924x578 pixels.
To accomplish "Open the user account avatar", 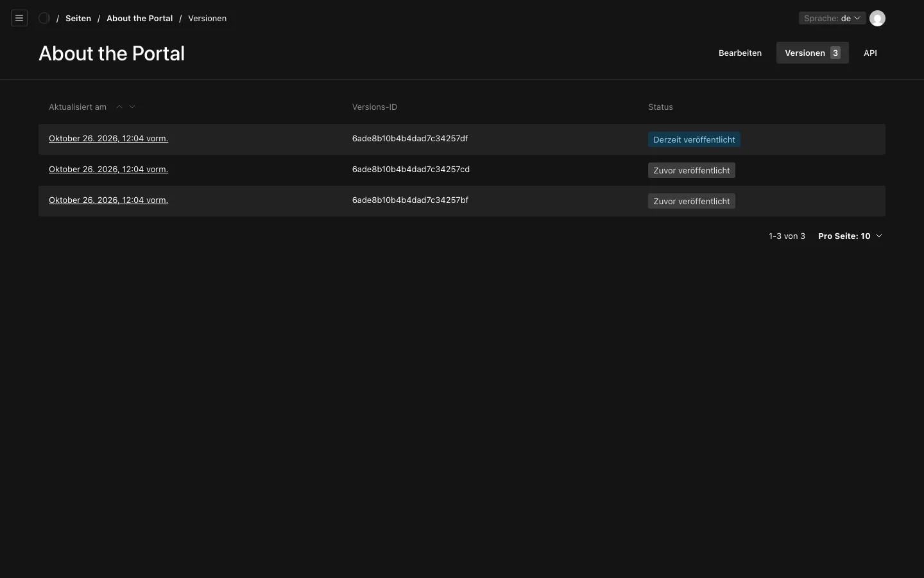I will (x=877, y=18).
